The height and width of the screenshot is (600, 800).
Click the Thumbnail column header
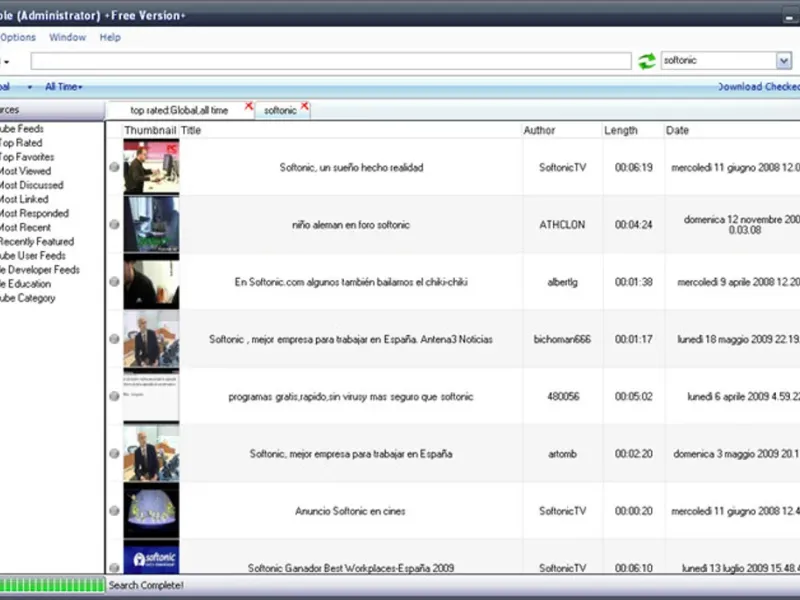[x=151, y=130]
